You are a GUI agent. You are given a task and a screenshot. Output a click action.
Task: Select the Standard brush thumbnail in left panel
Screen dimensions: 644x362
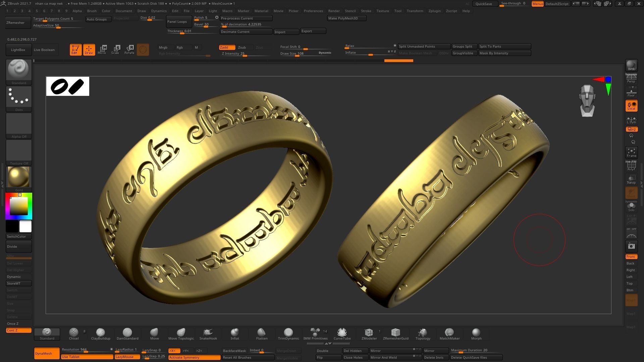coord(19,72)
